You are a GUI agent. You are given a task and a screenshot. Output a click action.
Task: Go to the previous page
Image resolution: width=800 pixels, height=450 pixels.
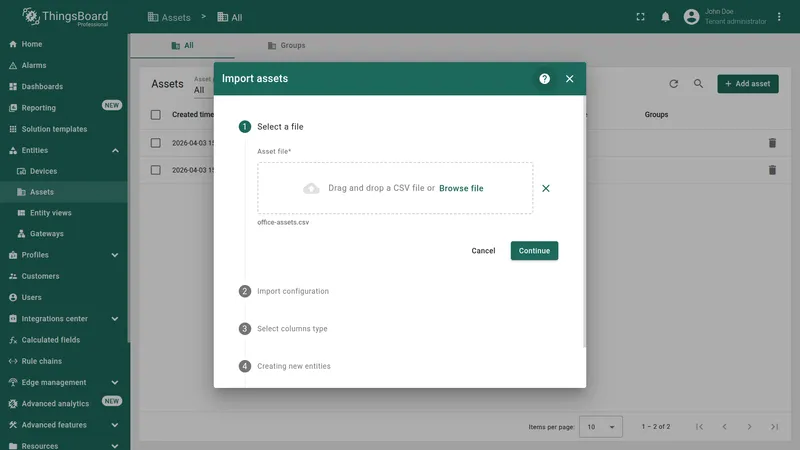pyautogui.click(x=724, y=427)
